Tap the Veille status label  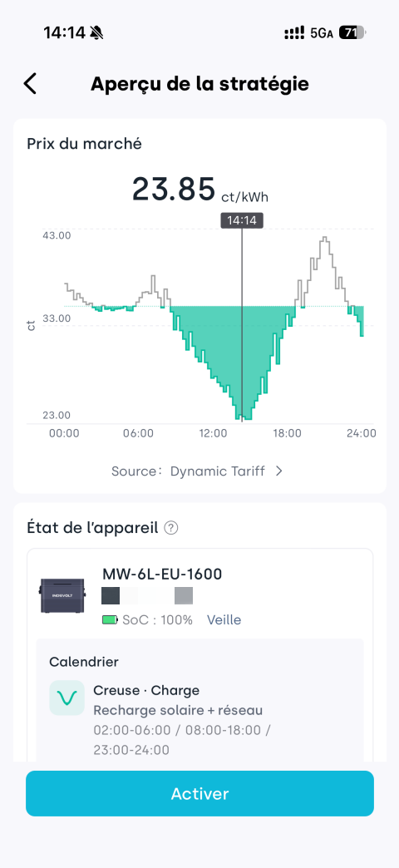pos(224,620)
